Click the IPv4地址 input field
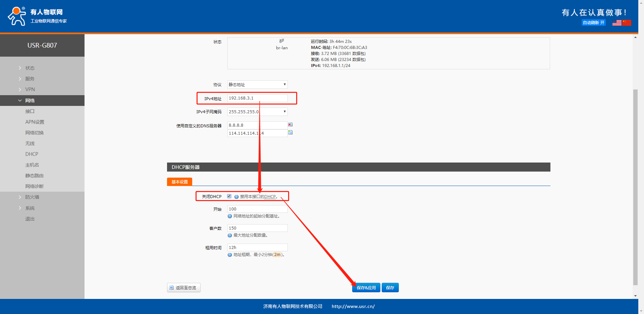Image resolution: width=644 pixels, height=314 pixels. click(x=257, y=98)
